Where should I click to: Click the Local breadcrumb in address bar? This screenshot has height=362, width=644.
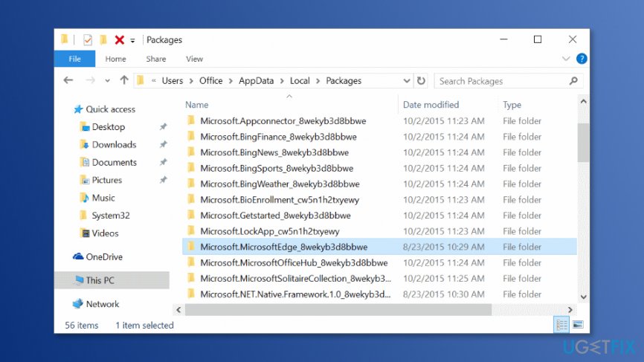click(x=300, y=81)
